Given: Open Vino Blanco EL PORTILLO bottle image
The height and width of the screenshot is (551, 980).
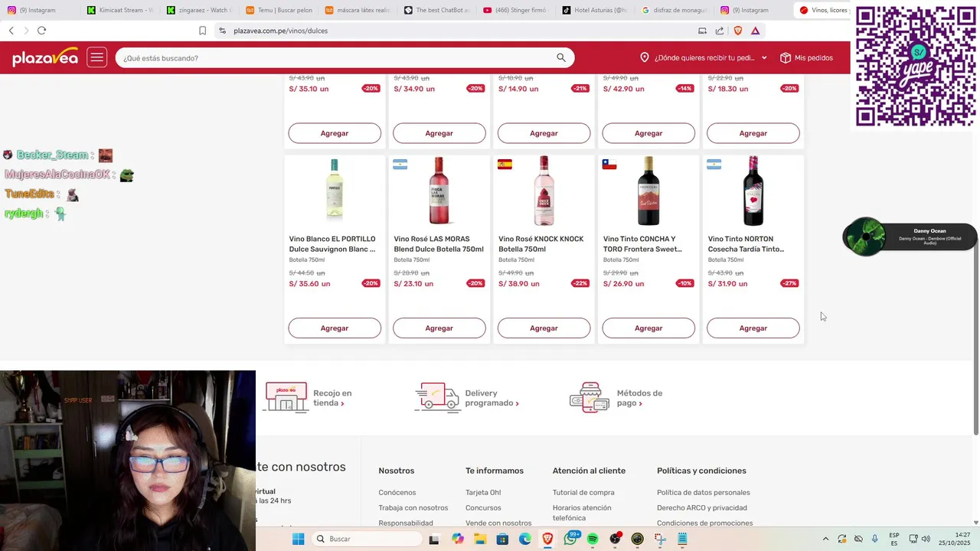Looking at the screenshot, I should pyautogui.click(x=335, y=191).
